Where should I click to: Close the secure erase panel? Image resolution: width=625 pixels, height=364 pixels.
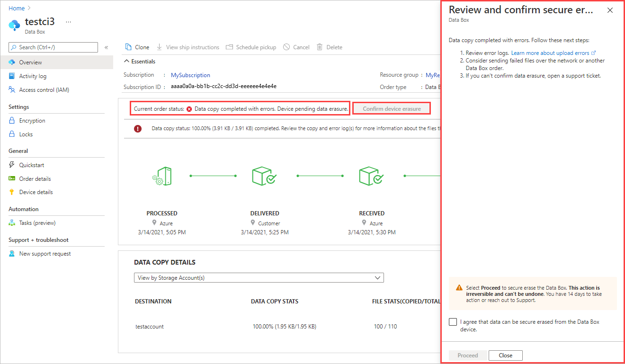click(610, 10)
